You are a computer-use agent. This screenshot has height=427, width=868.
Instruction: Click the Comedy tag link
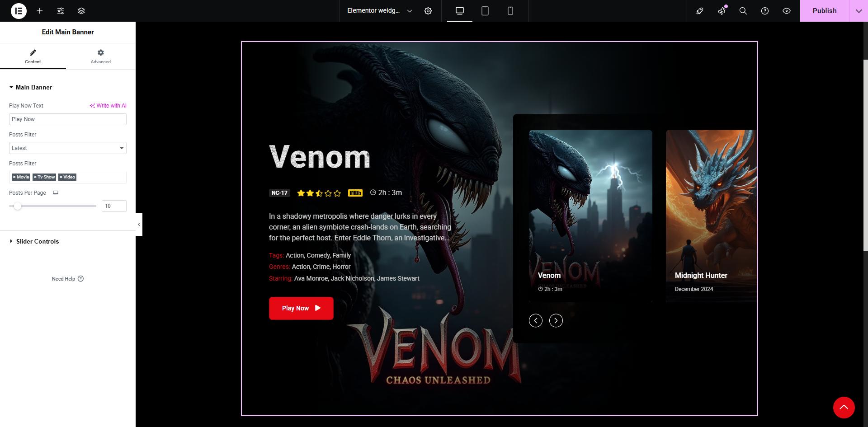click(x=318, y=255)
